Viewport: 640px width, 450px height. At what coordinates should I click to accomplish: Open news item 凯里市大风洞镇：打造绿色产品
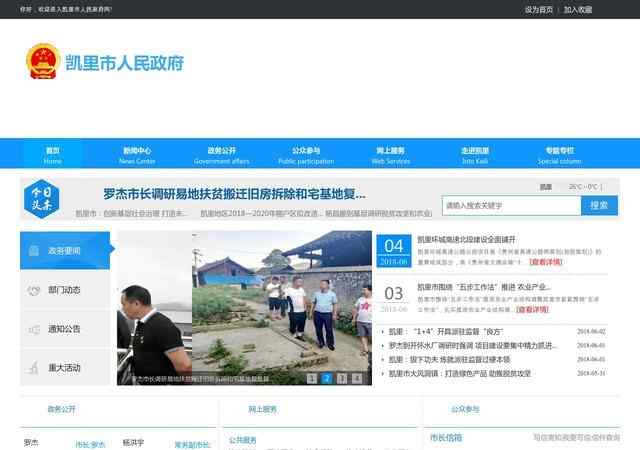point(460,373)
